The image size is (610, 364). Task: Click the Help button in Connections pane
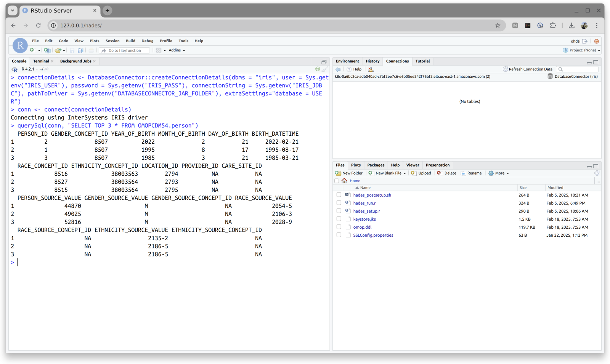click(x=354, y=69)
